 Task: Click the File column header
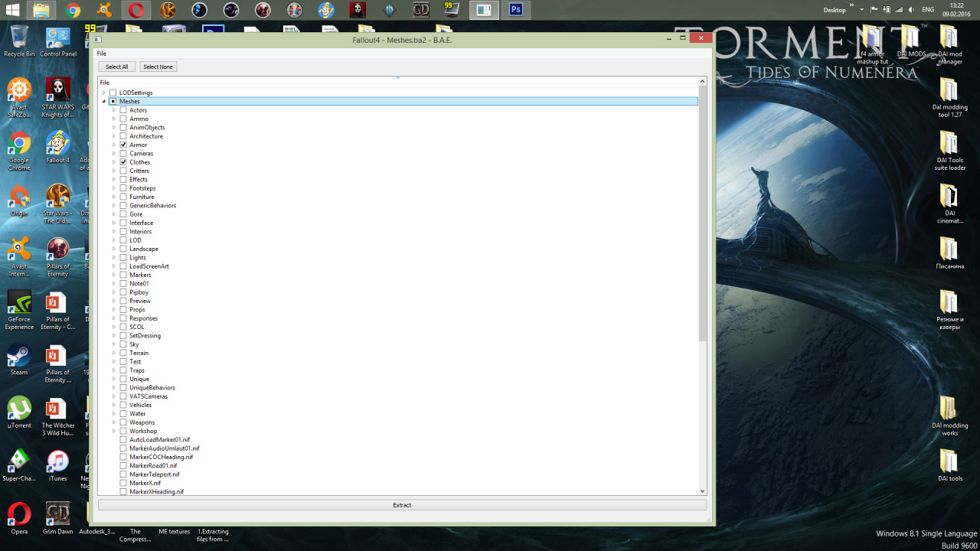click(x=398, y=82)
